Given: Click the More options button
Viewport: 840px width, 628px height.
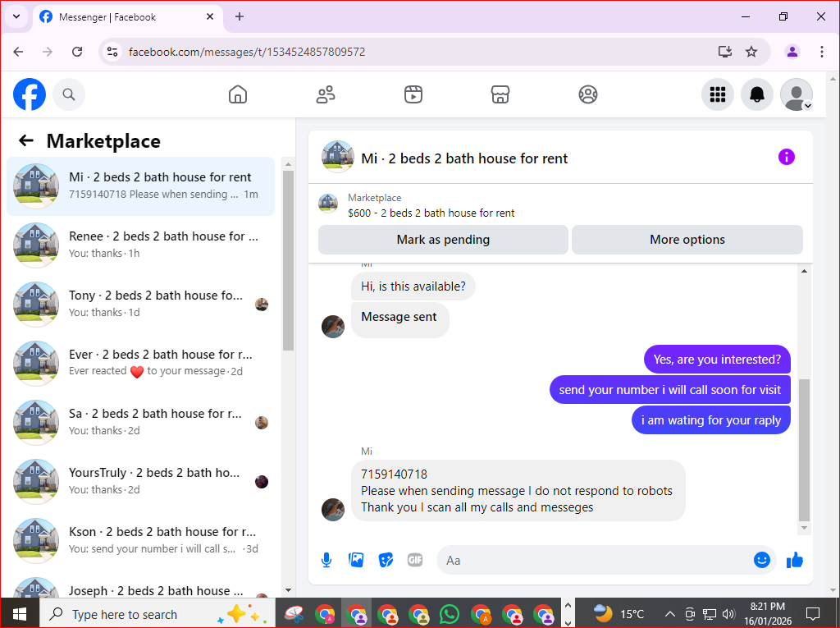Looking at the screenshot, I should (x=687, y=240).
